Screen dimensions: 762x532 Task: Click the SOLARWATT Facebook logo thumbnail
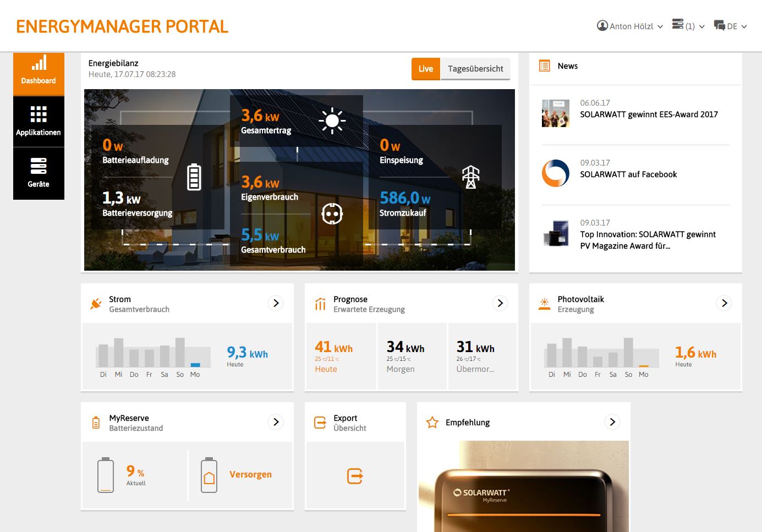[x=556, y=173]
